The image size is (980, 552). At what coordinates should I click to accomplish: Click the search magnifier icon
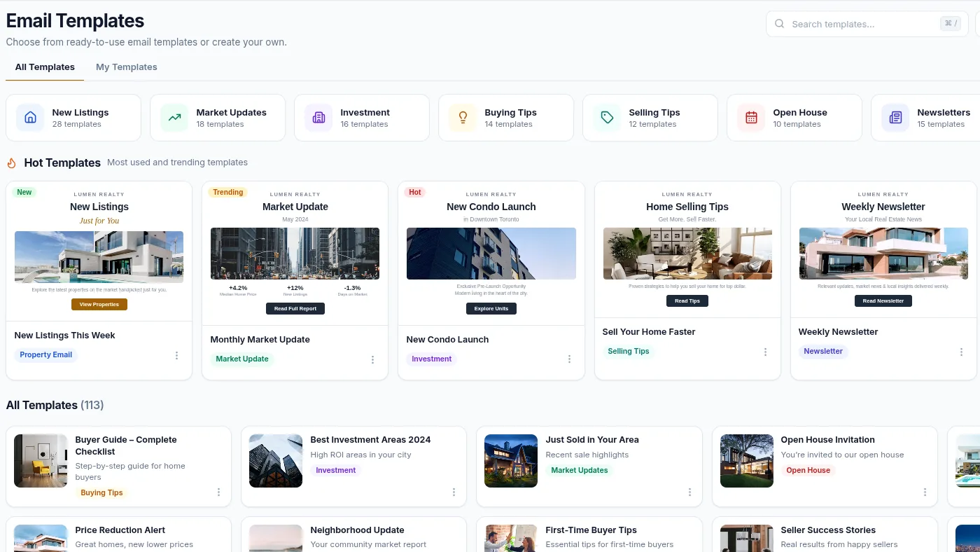(x=780, y=24)
